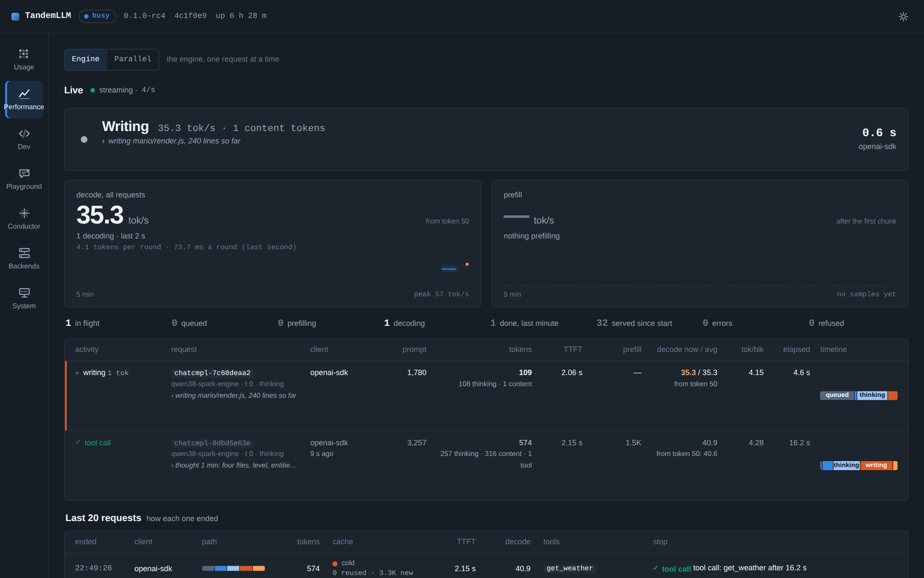
Task: Click the 'TTFT' header in live table
Action: [x=572, y=349]
